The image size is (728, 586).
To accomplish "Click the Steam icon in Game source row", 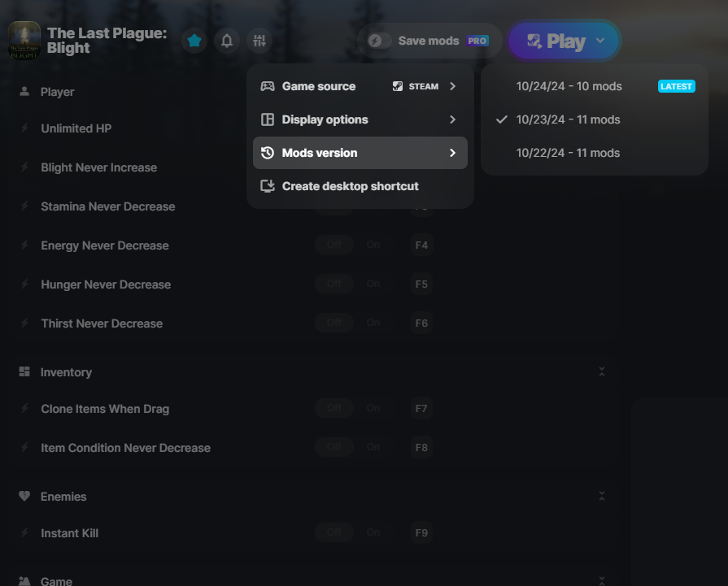I will click(398, 86).
